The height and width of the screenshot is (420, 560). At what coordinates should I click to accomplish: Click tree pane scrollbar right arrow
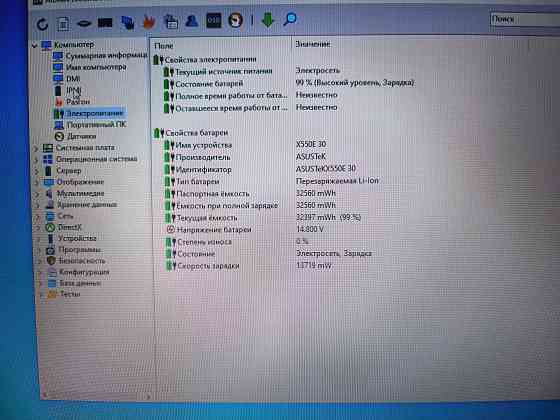point(148,396)
